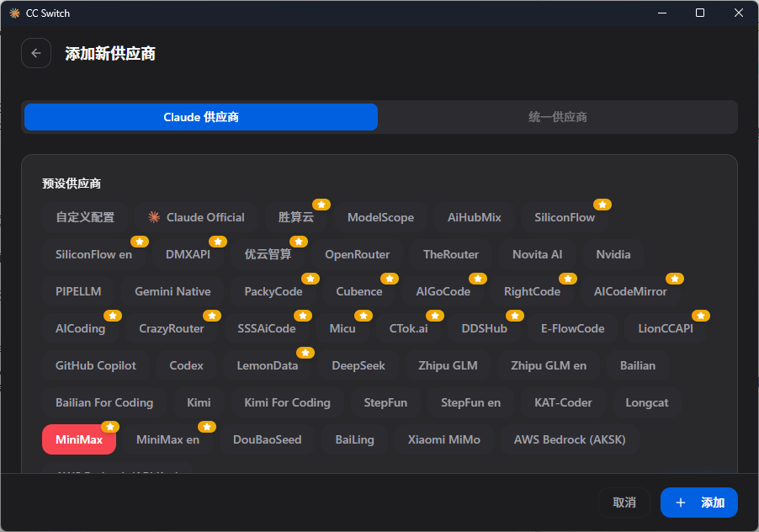Viewport: 759px width, 532px height.
Task: Switch to the 统一供应商 tab
Action: [558, 117]
